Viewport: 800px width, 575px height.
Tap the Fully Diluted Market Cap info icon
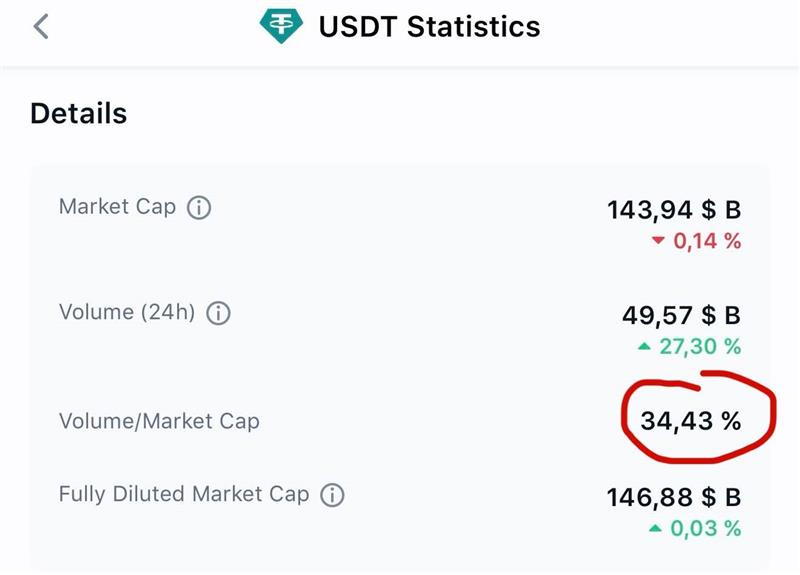click(333, 495)
